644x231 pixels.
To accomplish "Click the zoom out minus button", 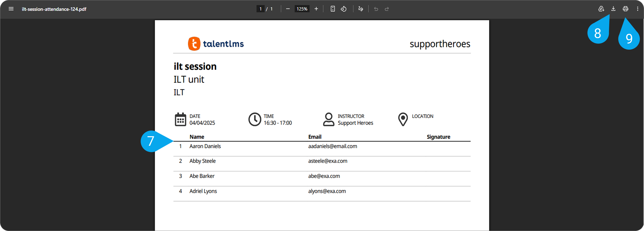I will point(288,9).
